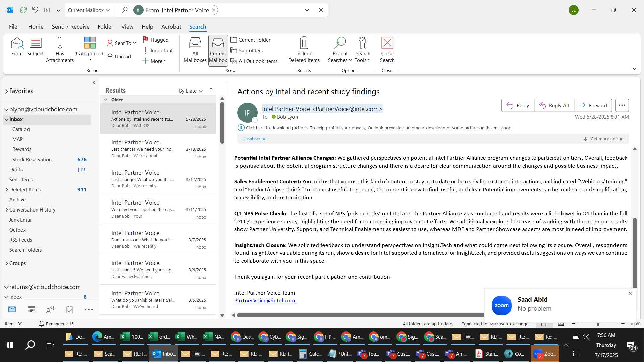644x362 pixels.
Task: Open the File tab
Action: pyautogui.click(x=13, y=27)
